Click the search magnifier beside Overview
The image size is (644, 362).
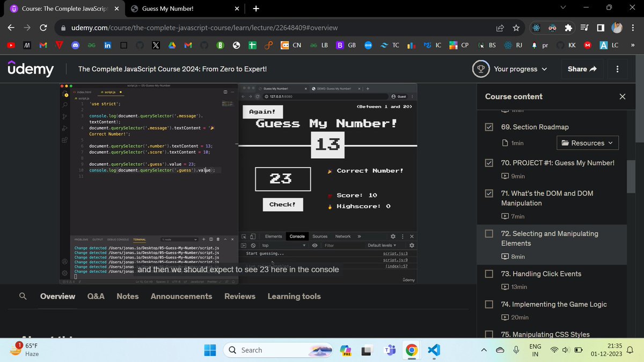(x=22, y=296)
